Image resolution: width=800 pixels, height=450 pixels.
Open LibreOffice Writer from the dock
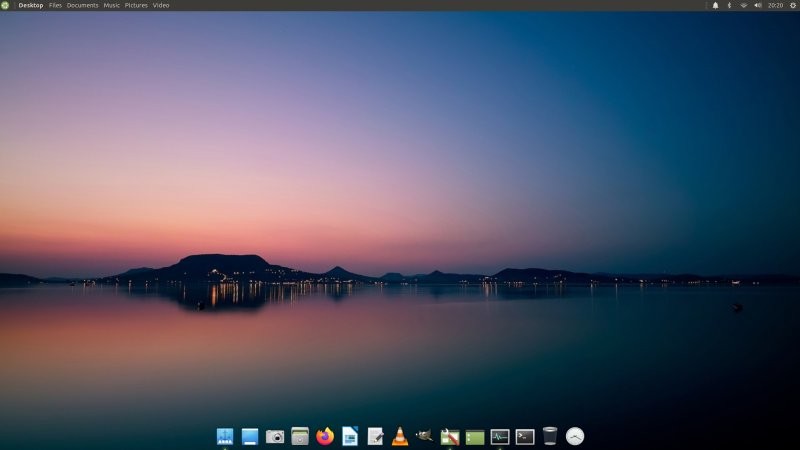pos(350,436)
